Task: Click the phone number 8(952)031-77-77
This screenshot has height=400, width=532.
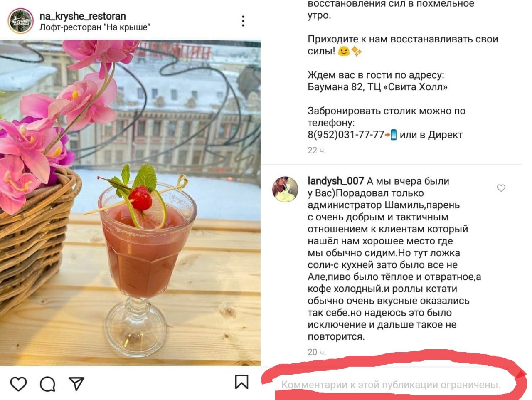Action: coord(346,135)
